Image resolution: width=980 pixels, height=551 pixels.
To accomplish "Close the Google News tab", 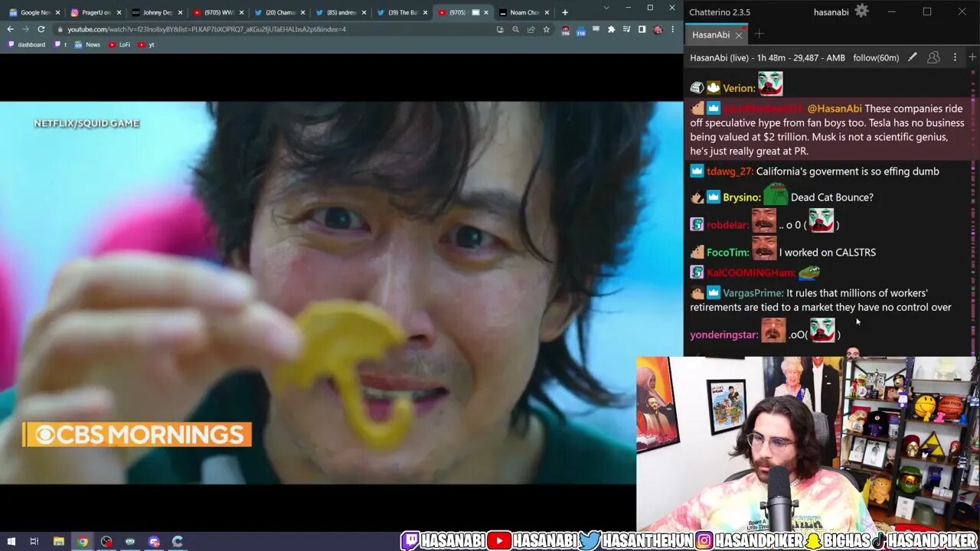I will click(57, 12).
